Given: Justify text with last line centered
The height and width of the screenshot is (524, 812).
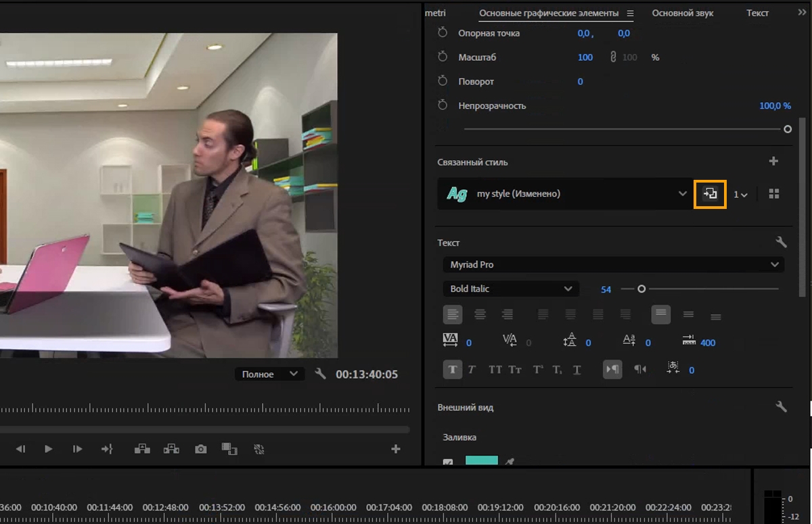Looking at the screenshot, I should click(570, 314).
